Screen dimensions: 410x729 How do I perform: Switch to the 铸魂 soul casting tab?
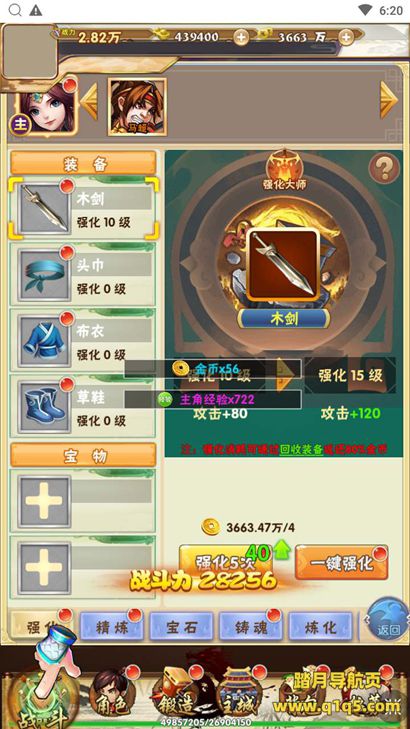coord(251,627)
